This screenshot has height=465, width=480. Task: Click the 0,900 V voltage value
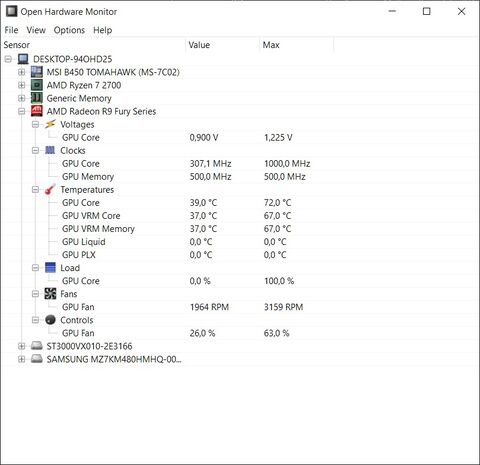(x=204, y=137)
